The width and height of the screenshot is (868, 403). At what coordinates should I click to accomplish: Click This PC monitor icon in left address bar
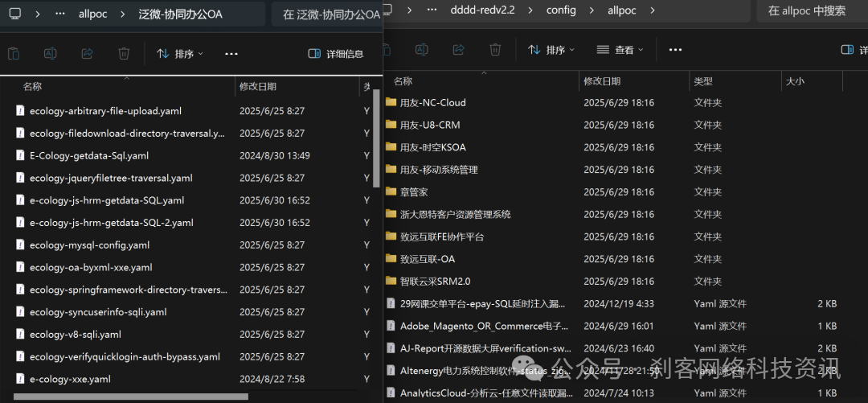(x=15, y=14)
